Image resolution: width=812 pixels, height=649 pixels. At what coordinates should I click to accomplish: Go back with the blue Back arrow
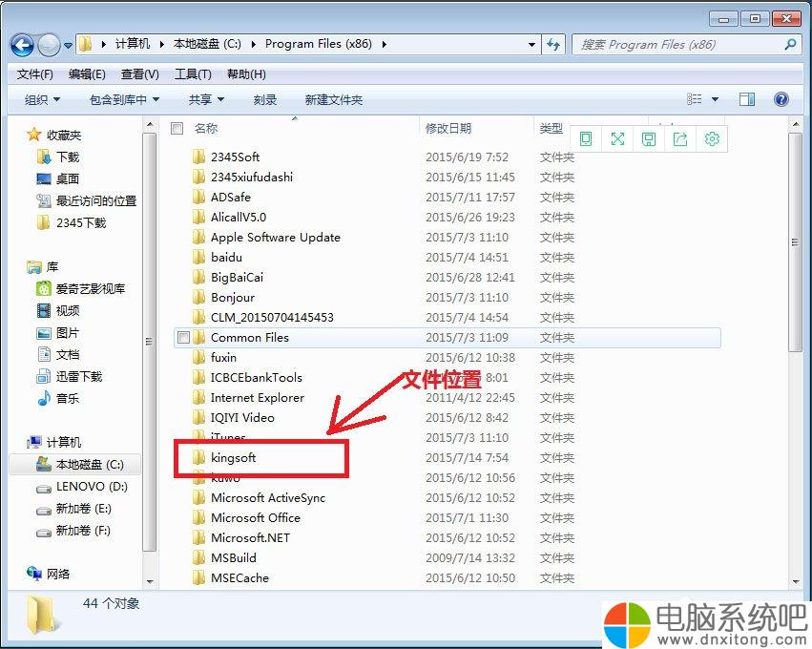point(22,45)
